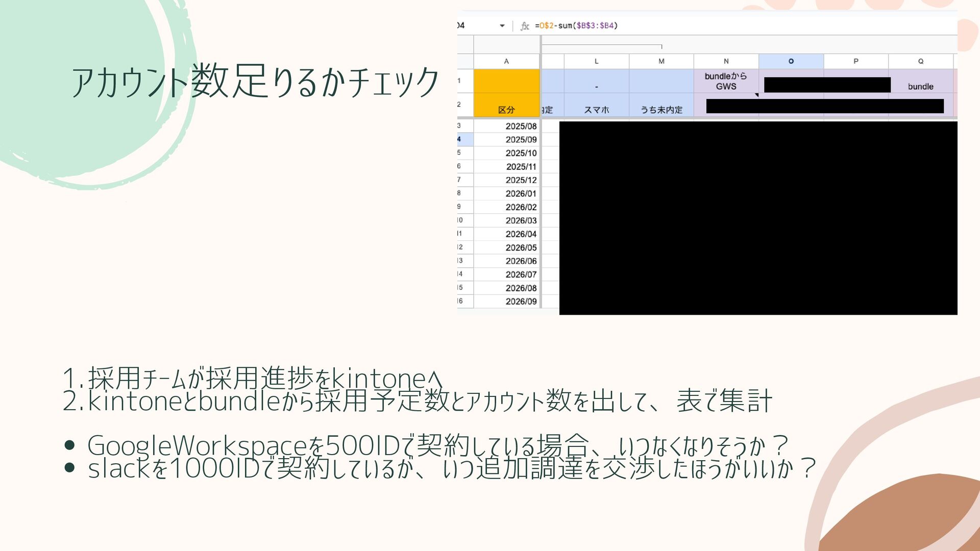Select the 2026/03 cell

(x=506, y=220)
